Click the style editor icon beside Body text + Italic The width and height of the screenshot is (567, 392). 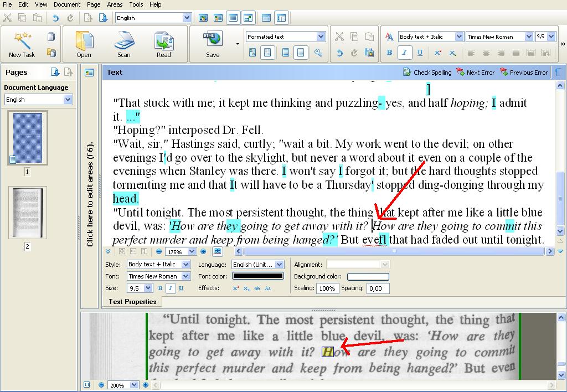pos(389,37)
